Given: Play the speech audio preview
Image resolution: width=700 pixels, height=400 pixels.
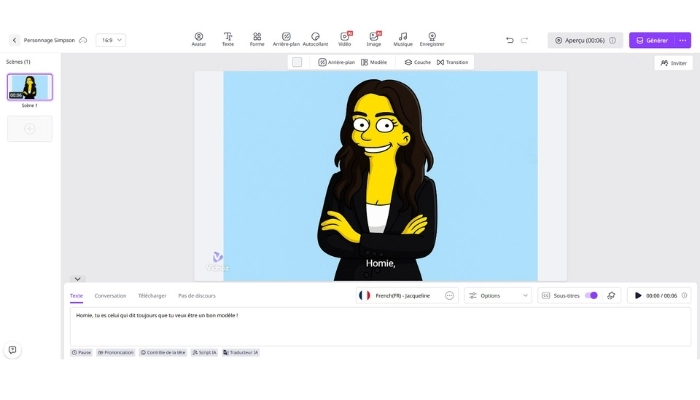Looking at the screenshot, I should click(x=638, y=296).
